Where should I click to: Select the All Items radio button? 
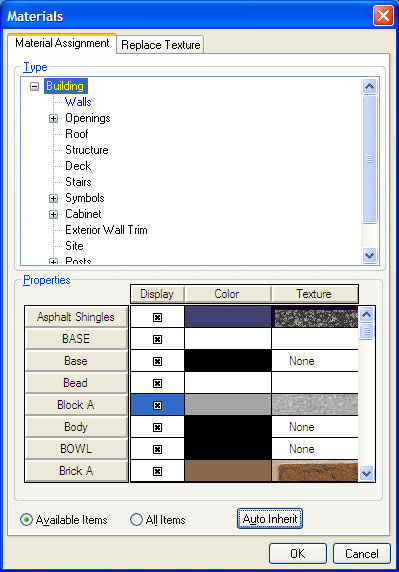136,519
